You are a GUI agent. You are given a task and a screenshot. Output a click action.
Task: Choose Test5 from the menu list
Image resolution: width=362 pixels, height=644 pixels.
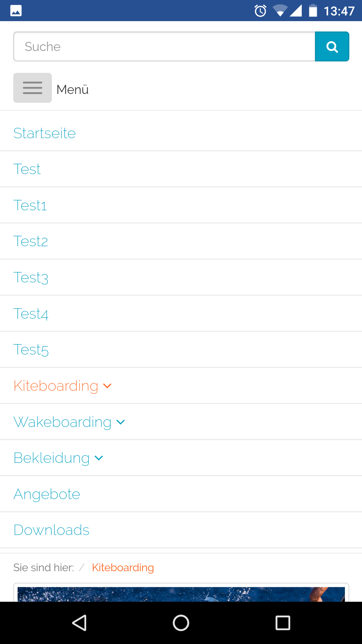point(31,350)
